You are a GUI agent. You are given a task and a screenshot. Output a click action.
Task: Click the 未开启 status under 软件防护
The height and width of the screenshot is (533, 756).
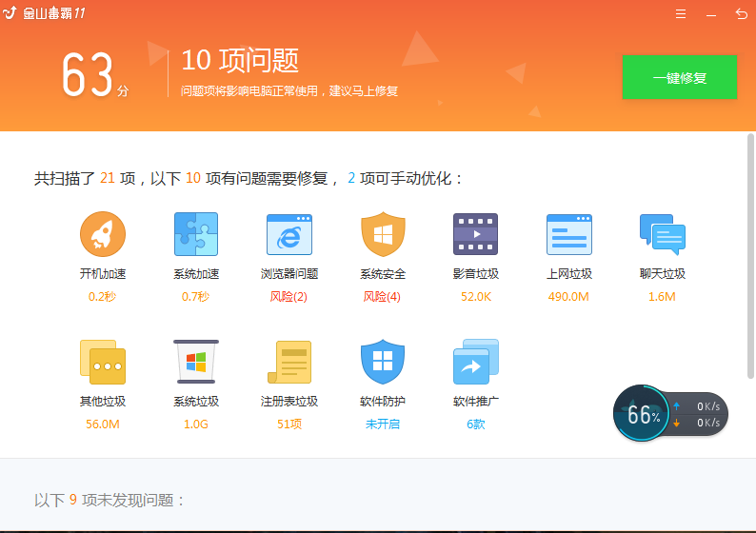click(383, 424)
